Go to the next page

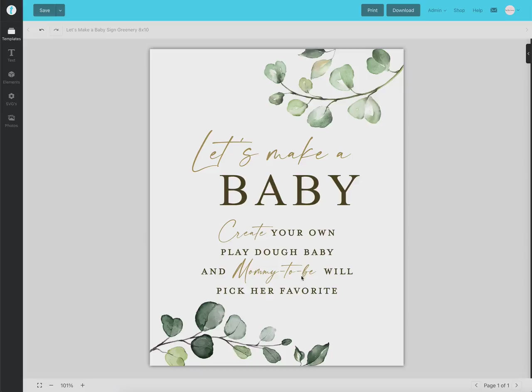[x=517, y=385]
